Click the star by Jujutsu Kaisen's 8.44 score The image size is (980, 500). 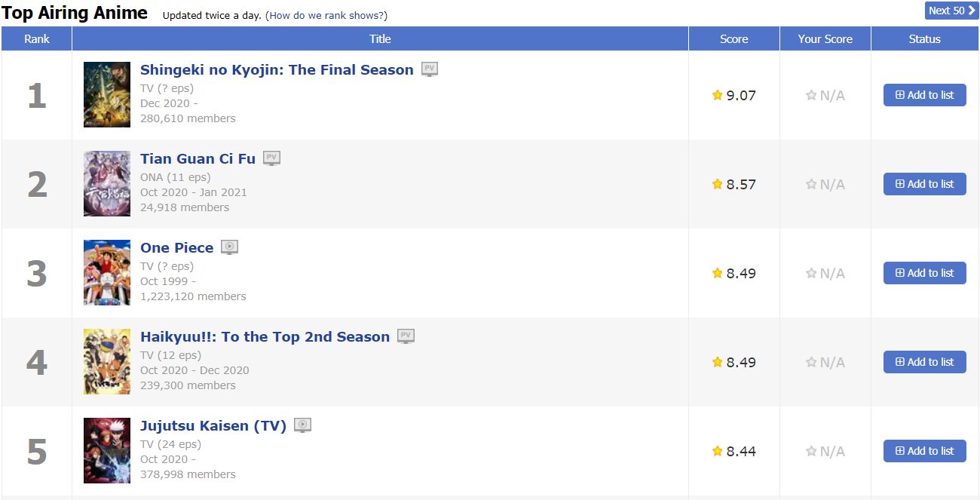tap(716, 451)
